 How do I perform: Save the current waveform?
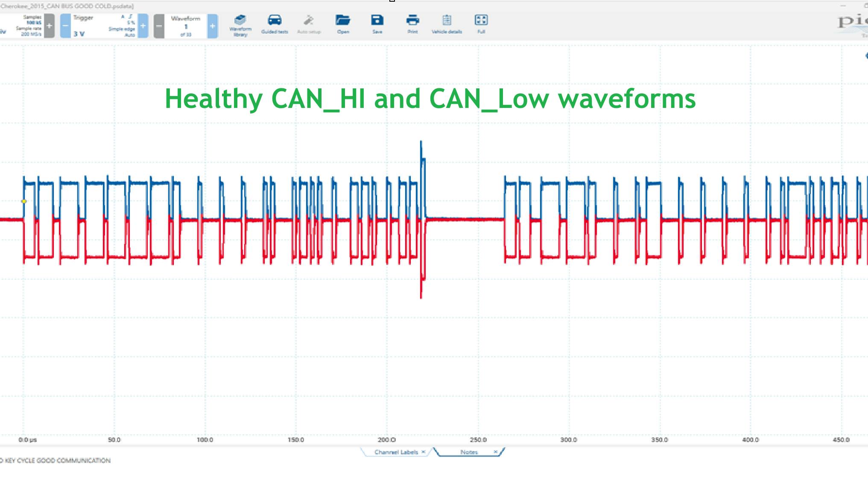pos(377,23)
